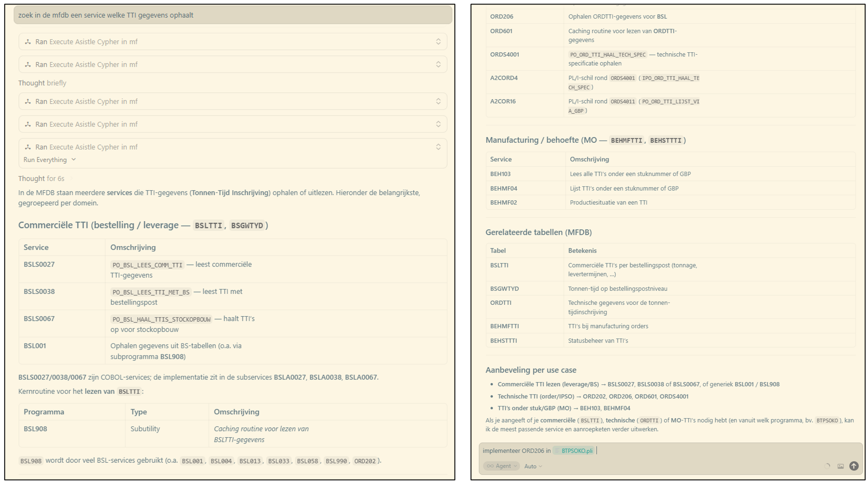Expand the fifth Execute Asistle Cypher tool call
Screen dimensions: 868x485
[438, 147]
